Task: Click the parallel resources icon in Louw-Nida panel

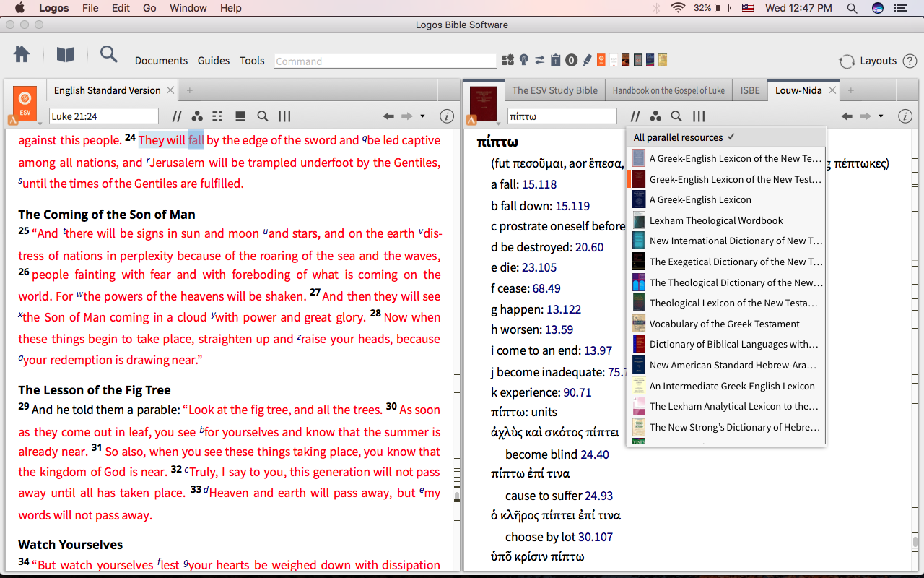Action: point(635,116)
